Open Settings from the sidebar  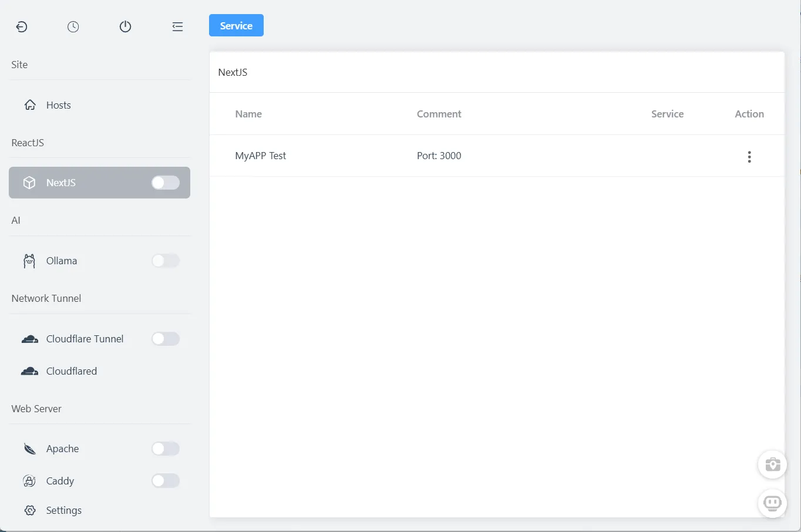tap(63, 510)
